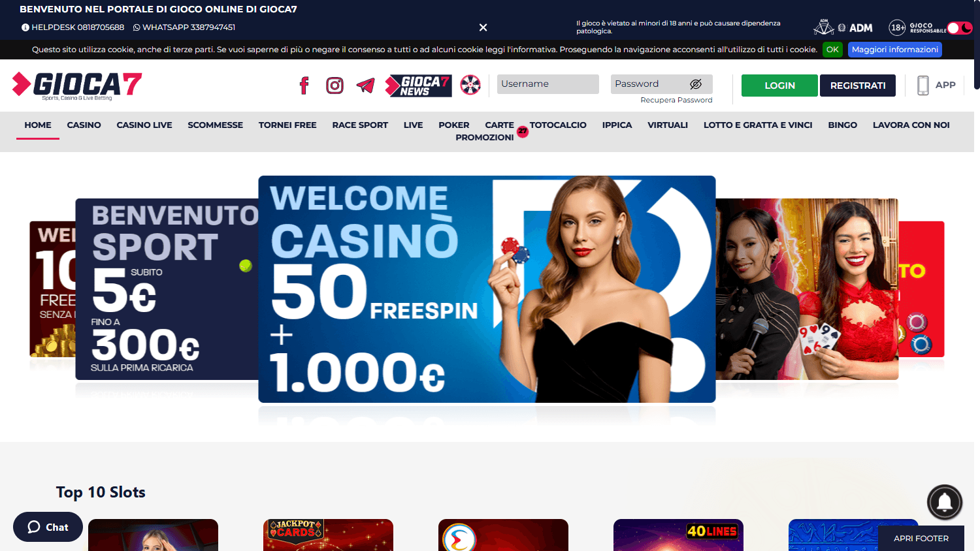Open the BINGO menu item

point(843,125)
